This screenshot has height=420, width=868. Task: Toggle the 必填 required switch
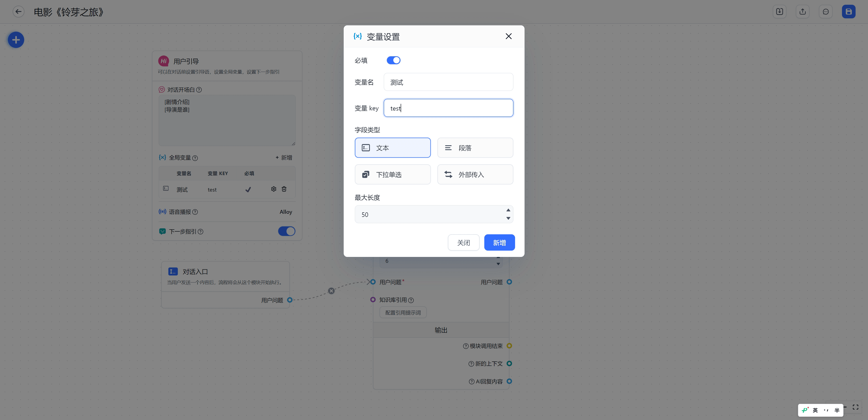(393, 60)
